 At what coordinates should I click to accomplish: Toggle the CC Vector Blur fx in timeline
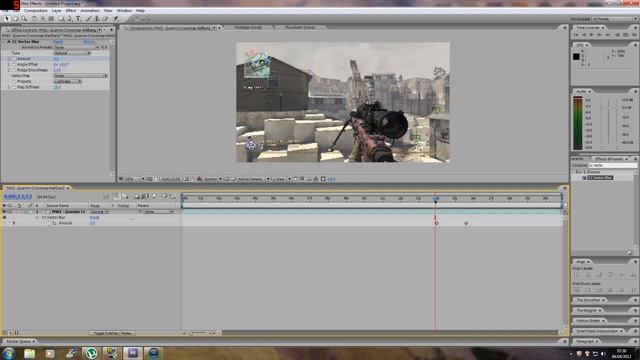[x=4, y=218]
